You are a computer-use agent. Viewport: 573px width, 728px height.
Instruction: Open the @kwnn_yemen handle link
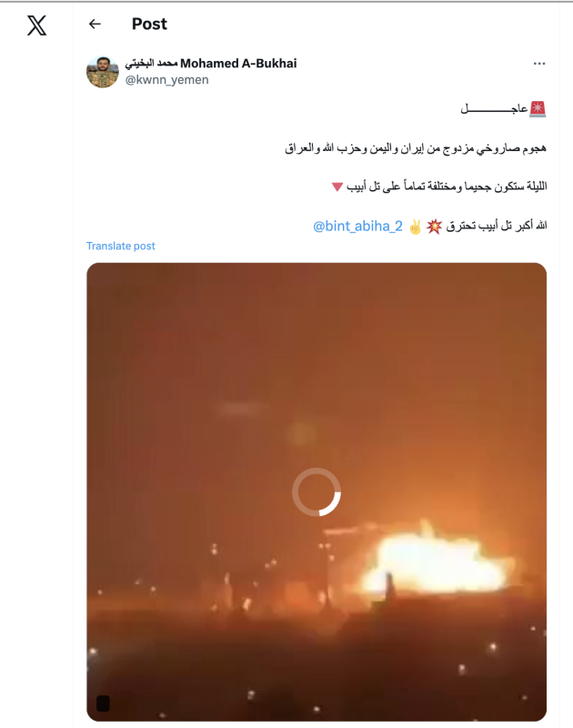tap(167, 80)
